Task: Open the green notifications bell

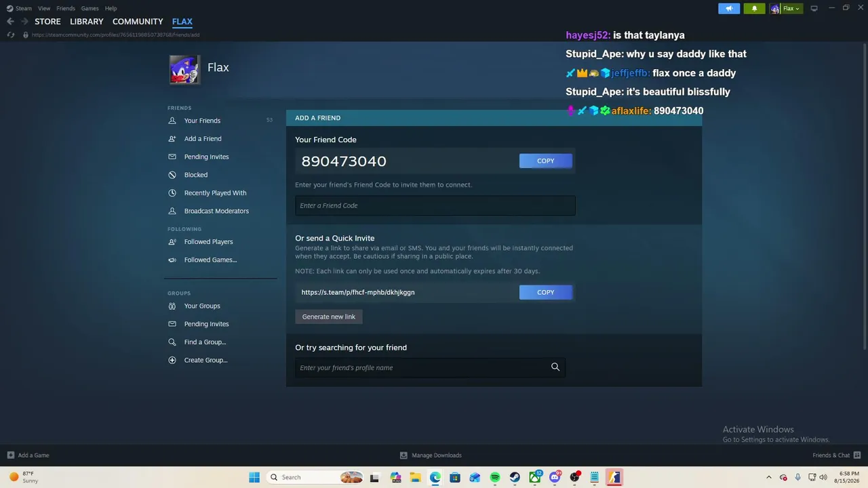Action: [754, 8]
